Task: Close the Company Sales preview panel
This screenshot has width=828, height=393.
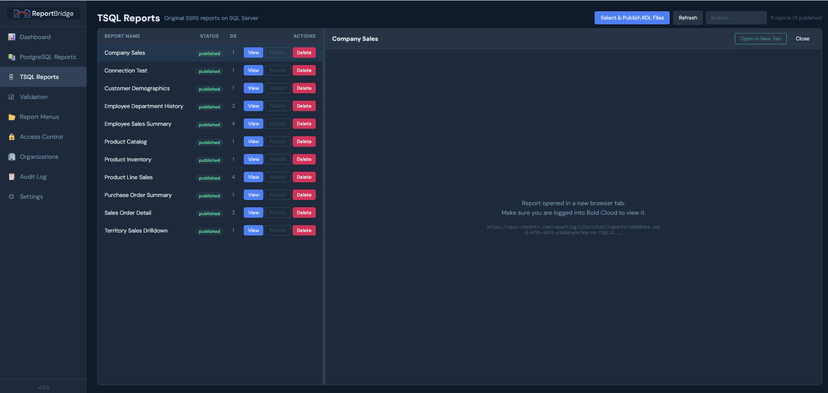Action: pyautogui.click(x=802, y=39)
